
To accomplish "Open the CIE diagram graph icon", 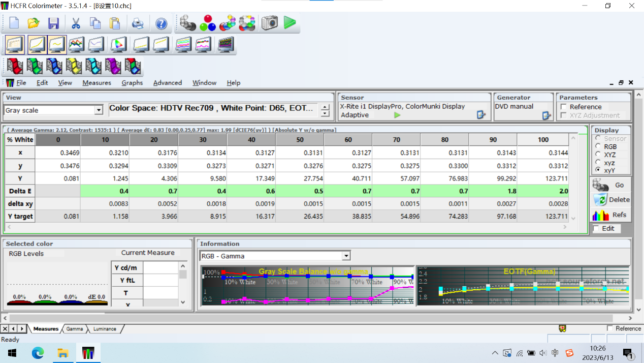I will 118,45.
